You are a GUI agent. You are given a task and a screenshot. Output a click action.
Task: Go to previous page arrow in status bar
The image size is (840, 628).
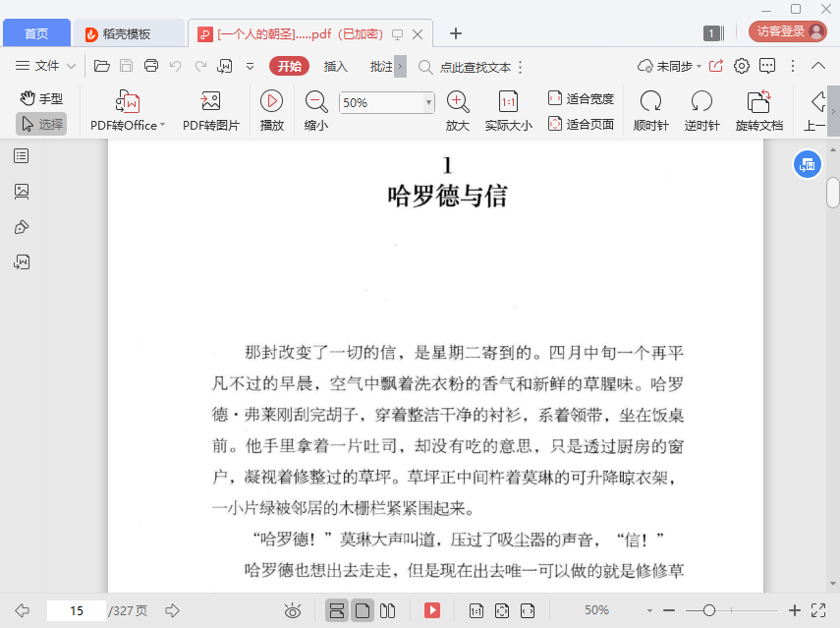click(23, 610)
